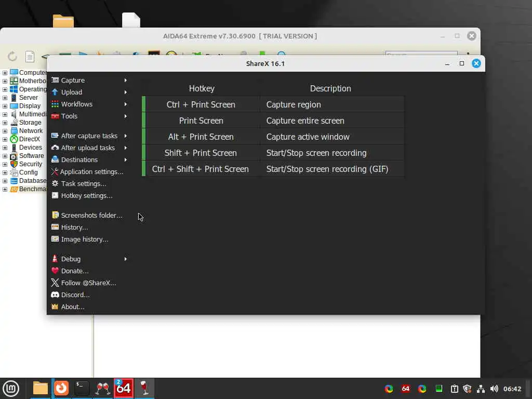Select the Config item in AIDA64 tree

click(x=28, y=172)
